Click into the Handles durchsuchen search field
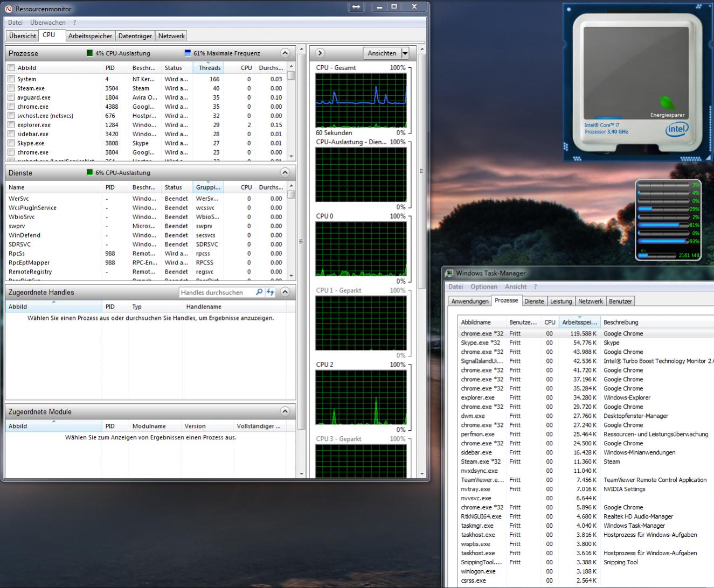 click(x=216, y=292)
